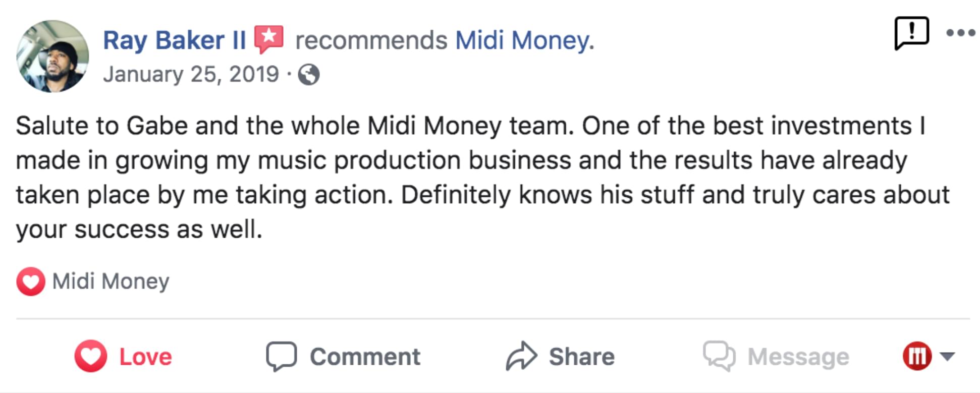Open the January 25, 2019 timestamp
Image resolution: width=980 pixels, height=393 pixels.
(191, 75)
